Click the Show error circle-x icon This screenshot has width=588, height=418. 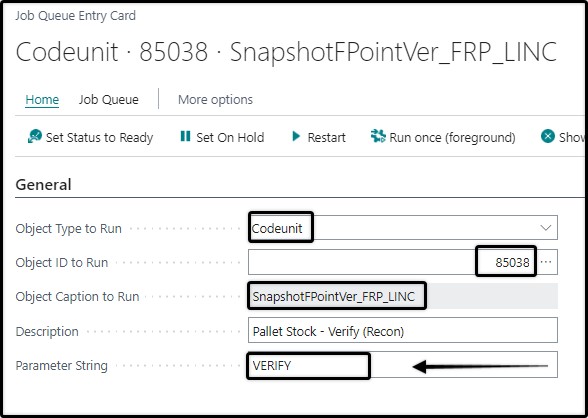click(x=548, y=136)
